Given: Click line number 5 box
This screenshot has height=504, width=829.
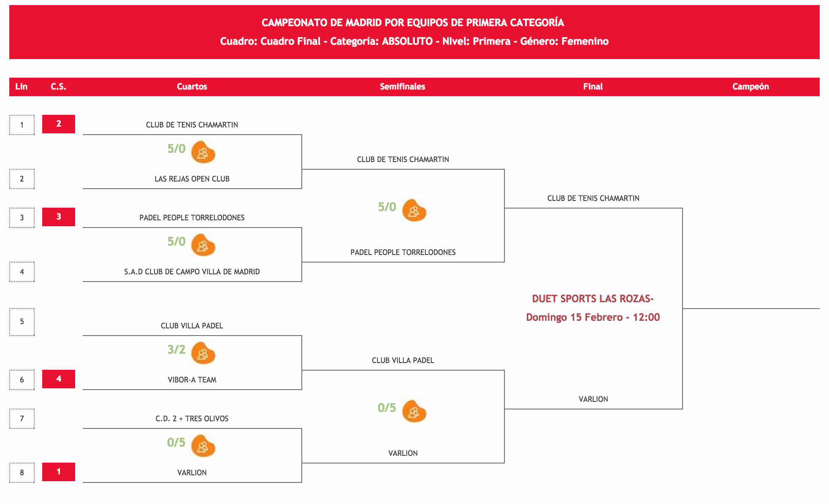Looking at the screenshot, I should pos(22,322).
